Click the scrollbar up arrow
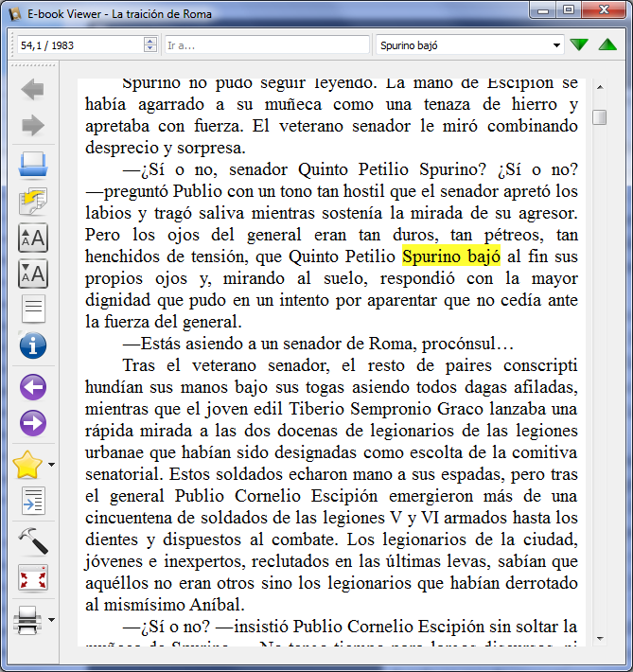 (600, 87)
